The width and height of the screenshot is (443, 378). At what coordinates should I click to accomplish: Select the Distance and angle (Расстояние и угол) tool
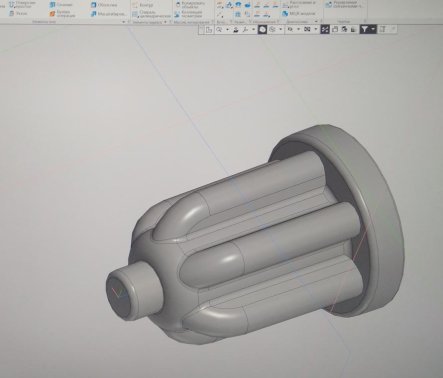coord(298,4)
